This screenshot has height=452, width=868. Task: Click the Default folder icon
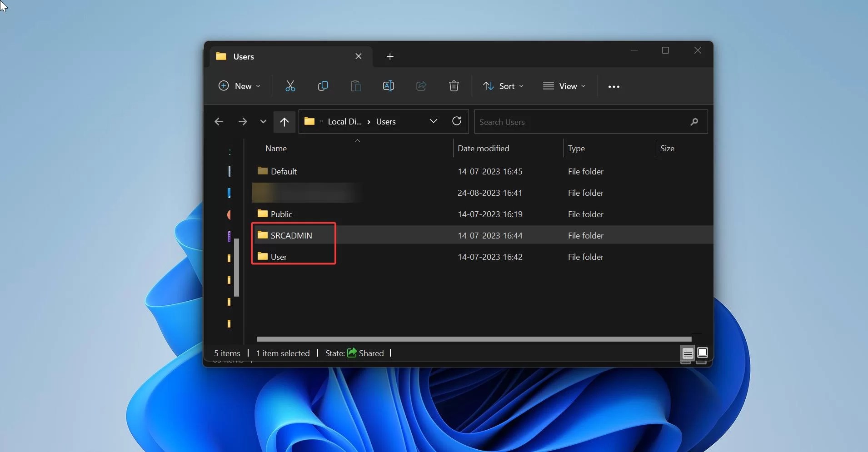pos(262,171)
